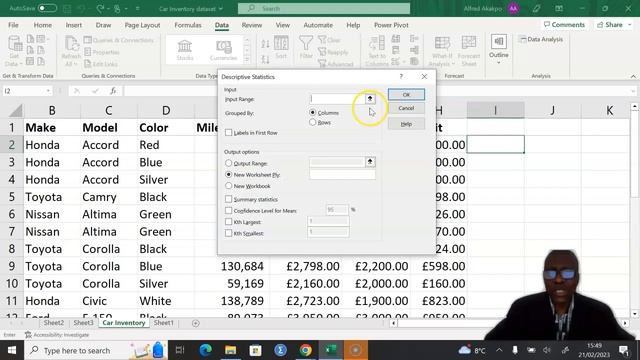Image resolution: width=640 pixels, height=360 pixels.
Task: Click the Windows Start button
Action: coord(12,350)
